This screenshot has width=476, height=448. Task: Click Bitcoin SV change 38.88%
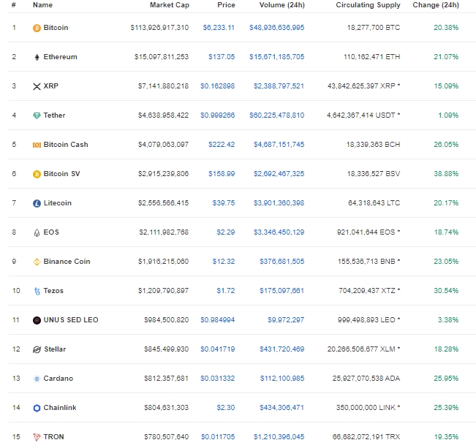(446, 174)
